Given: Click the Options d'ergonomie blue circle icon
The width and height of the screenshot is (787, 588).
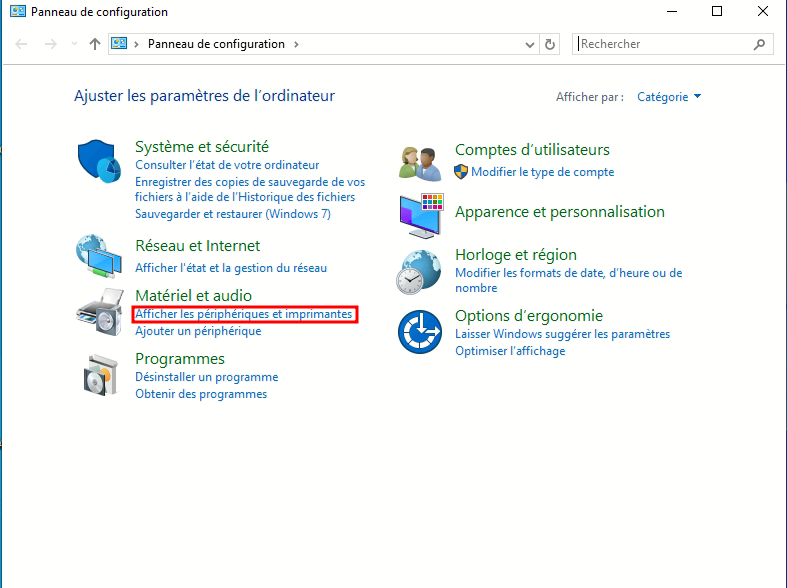Looking at the screenshot, I should (x=420, y=332).
